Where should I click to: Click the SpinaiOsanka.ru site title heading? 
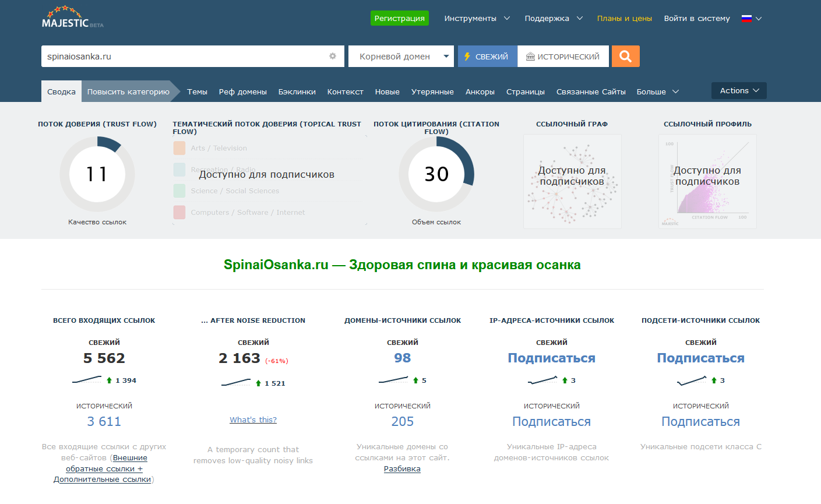coord(402,265)
